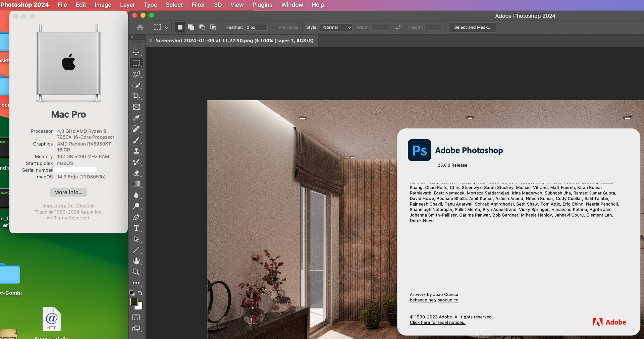Select the Dodge tool
The width and height of the screenshot is (644, 339).
tap(136, 206)
